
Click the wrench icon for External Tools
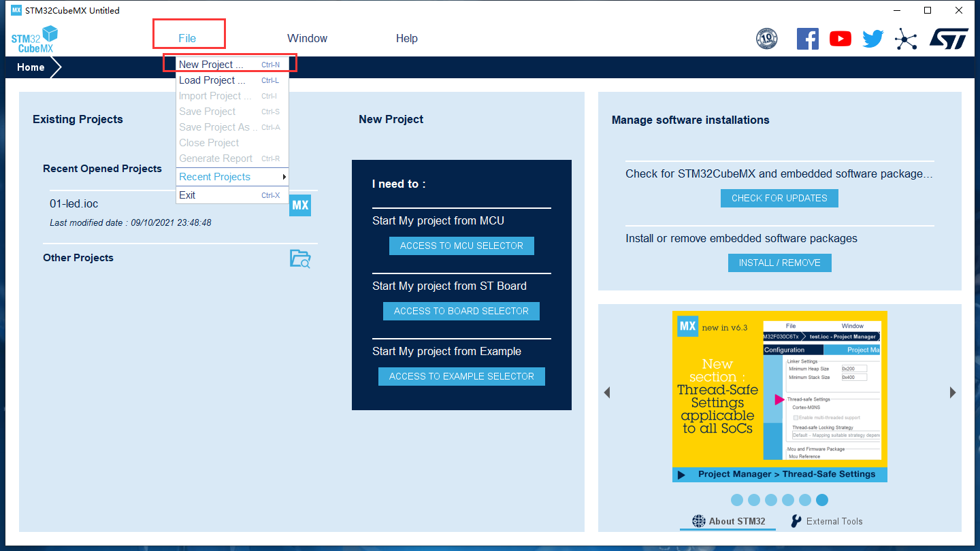tap(796, 521)
